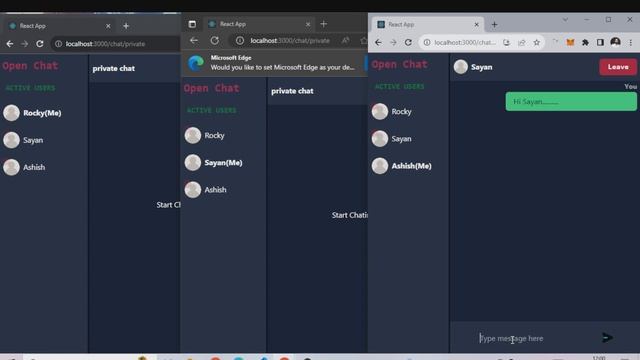Open Chrome profile avatar

click(616, 42)
